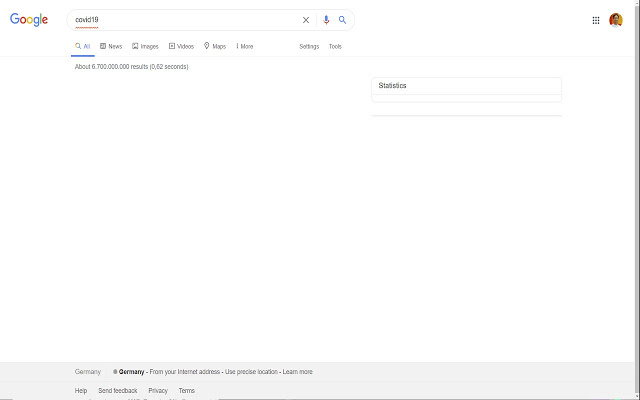Clear the search box with the X icon

306,20
